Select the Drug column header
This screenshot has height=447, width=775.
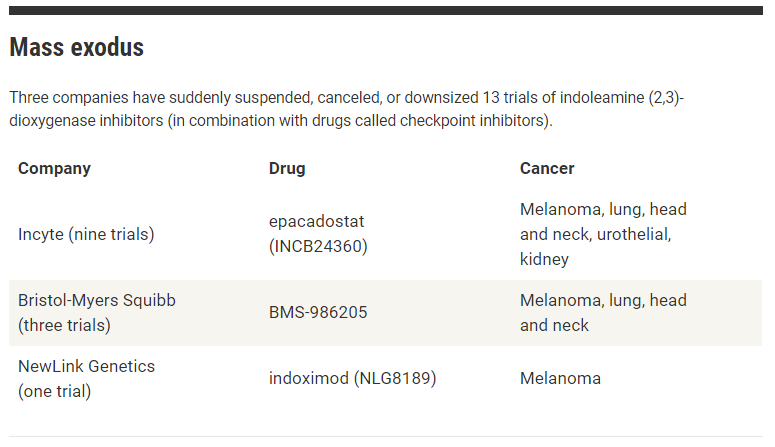(x=287, y=169)
